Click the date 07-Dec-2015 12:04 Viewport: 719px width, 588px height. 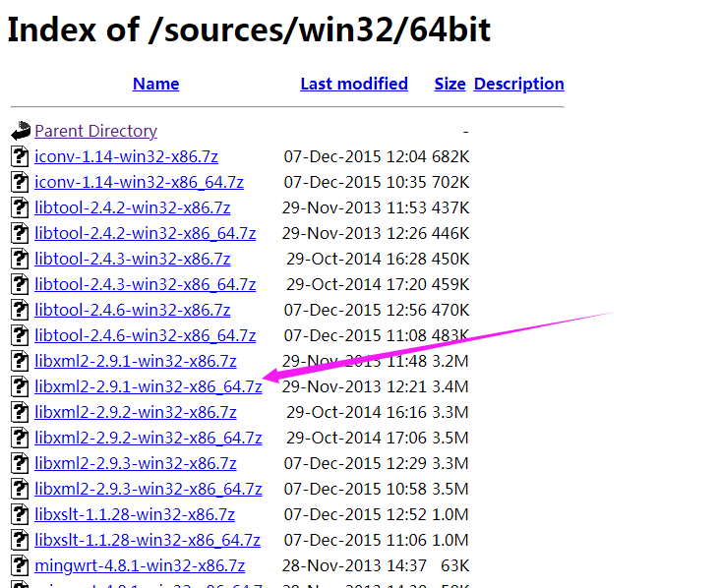355,156
